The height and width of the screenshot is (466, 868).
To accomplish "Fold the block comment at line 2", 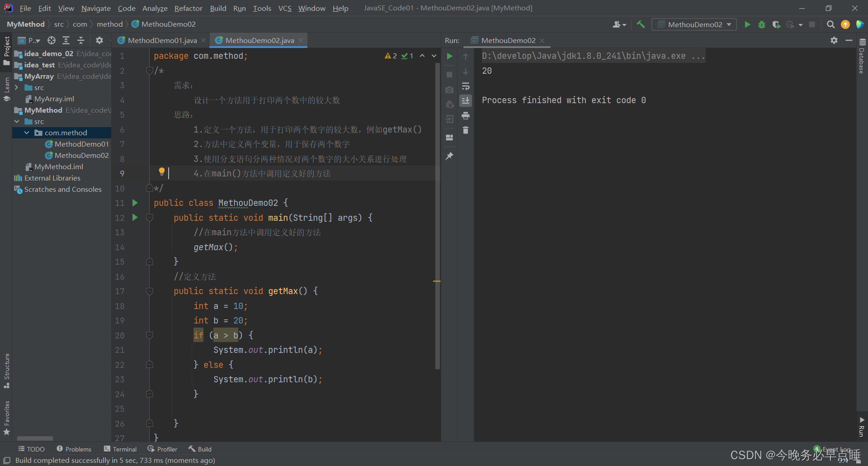I will pos(149,71).
